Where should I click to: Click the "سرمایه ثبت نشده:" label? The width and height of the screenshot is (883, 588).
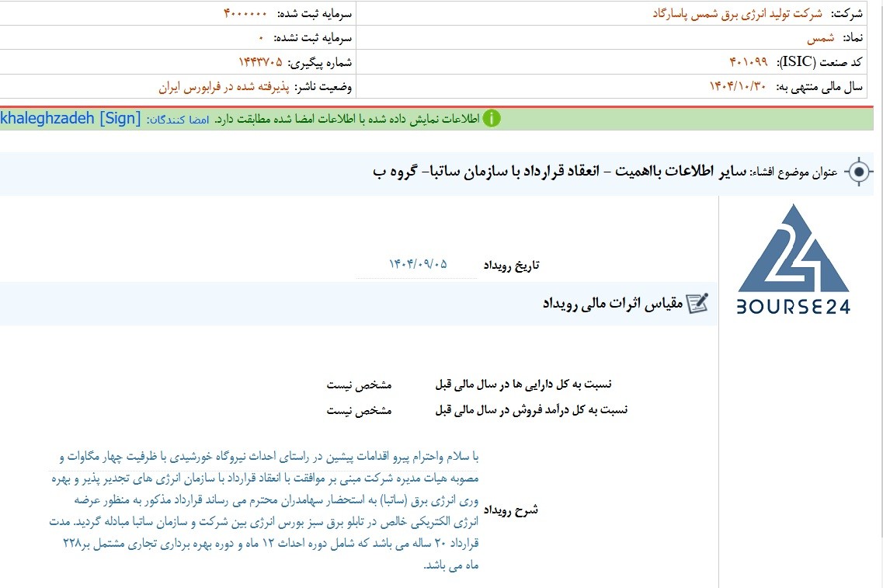pyautogui.click(x=312, y=38)
